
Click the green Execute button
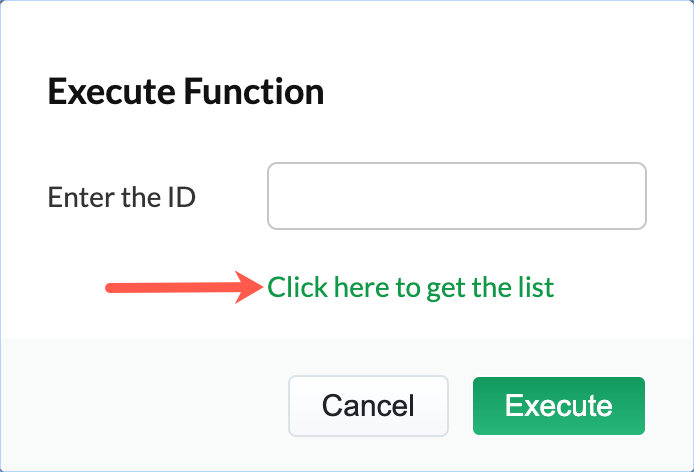[558, 406]
